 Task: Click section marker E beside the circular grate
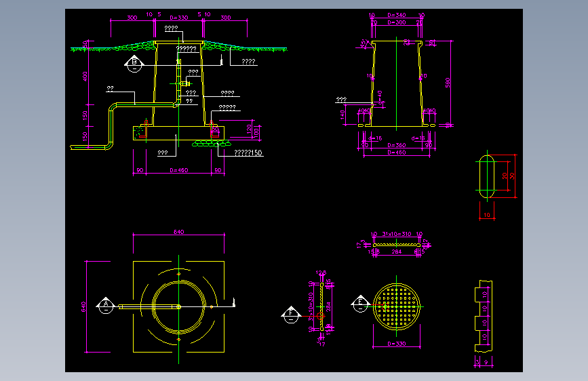(361, 303)
